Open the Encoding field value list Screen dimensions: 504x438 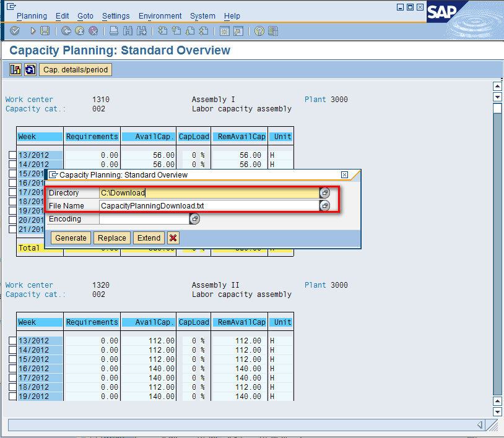click(x=194, y=219)
